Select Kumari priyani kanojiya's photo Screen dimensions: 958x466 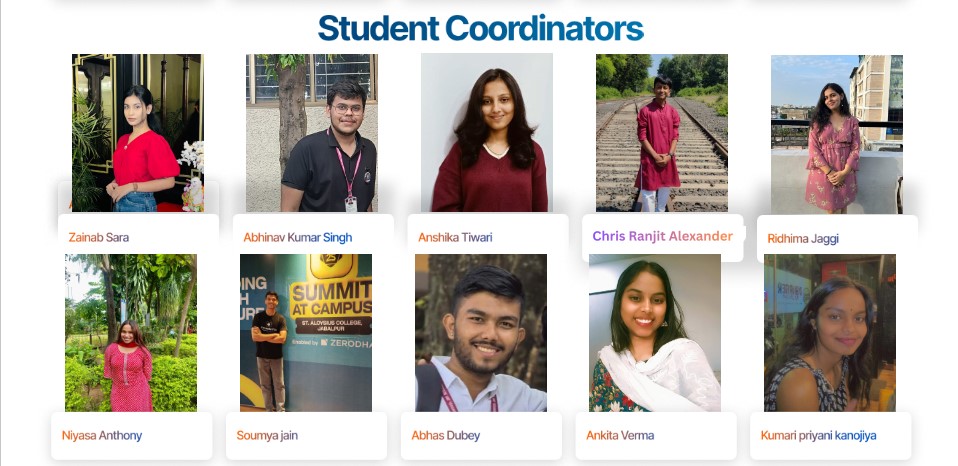830,332
